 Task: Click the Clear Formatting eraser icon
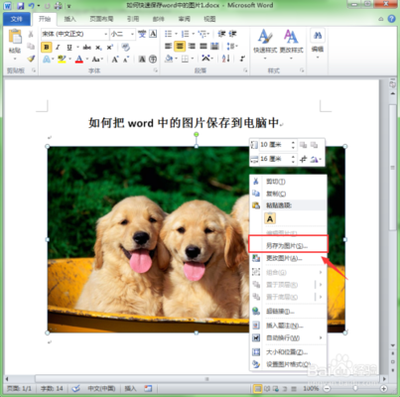(126, 47)
